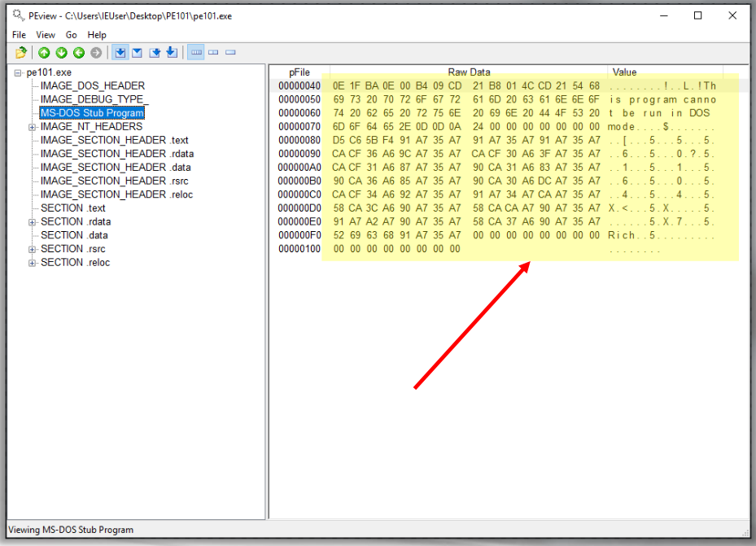Viewport: 756px width, 546px height.
Task: Select IMAGE_SECTION_HEADER .data
Action: point(116,168)
